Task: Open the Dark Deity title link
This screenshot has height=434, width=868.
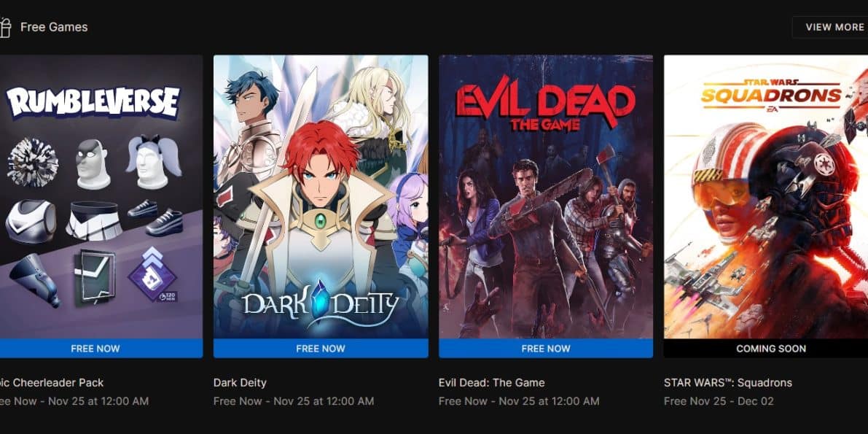Action: point(240,382)
